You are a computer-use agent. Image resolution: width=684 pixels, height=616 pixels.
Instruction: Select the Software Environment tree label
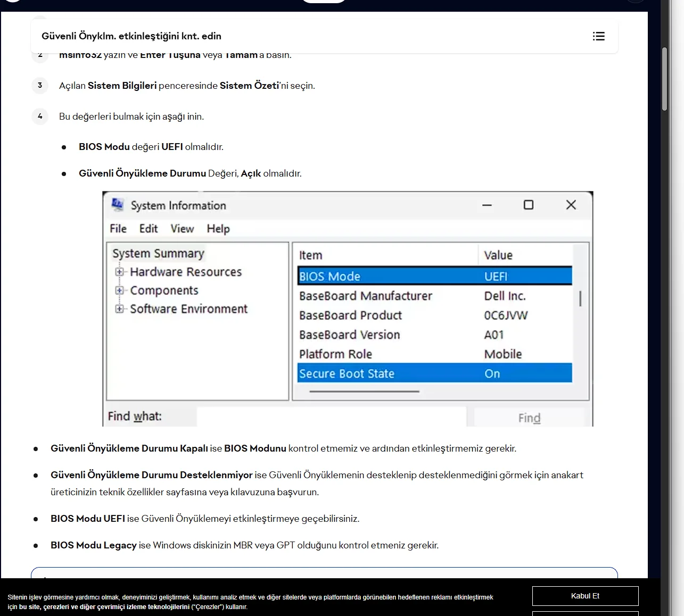click(x=189, y=309)
